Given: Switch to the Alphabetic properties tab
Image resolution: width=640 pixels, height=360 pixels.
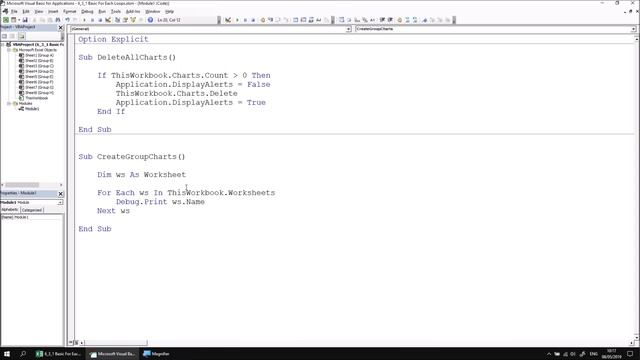Looking at the screenshot, I should (x=10, y=209).
